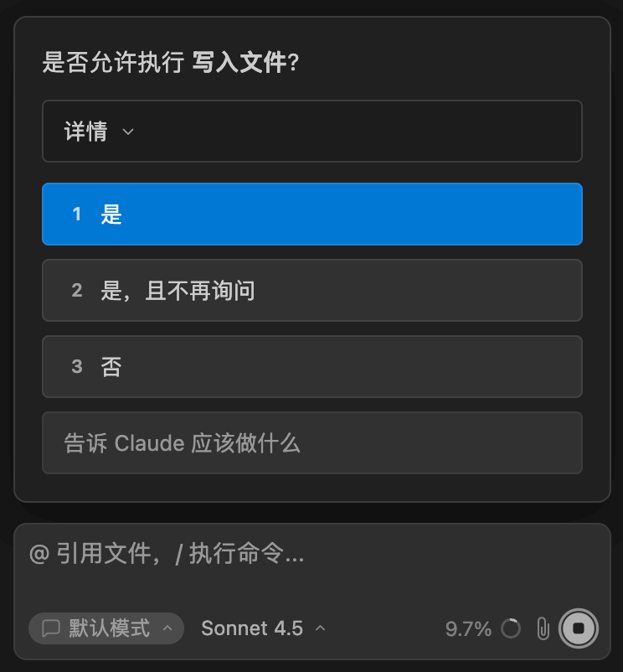Click the circular context usage ring
This screenshot has height=672, width=623.
(x=510, y=628)
